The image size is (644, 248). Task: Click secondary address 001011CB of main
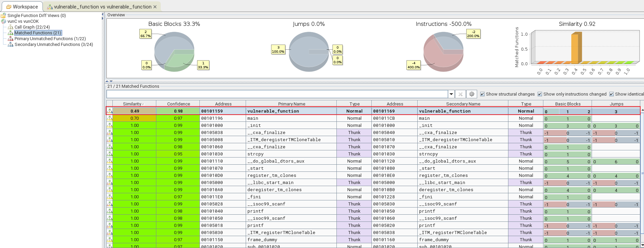click(x=395, y=118)
